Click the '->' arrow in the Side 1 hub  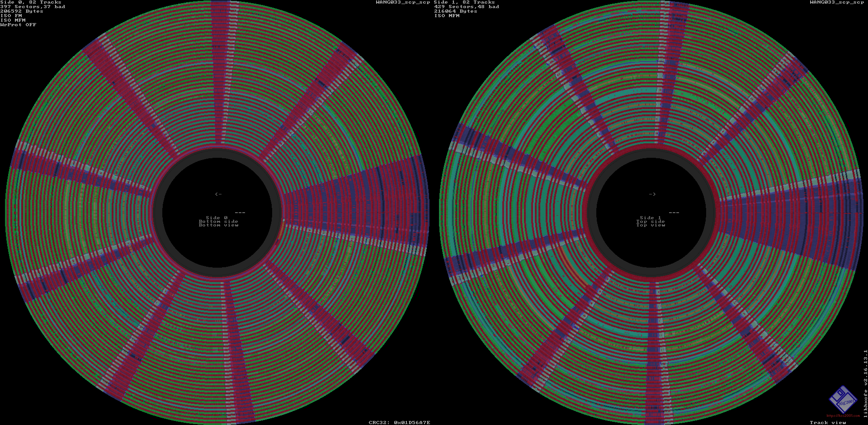coord(652,194)
